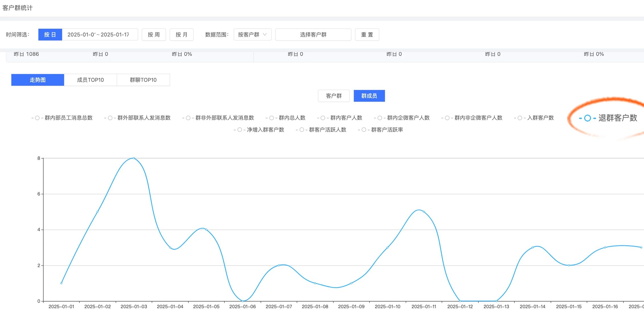Image resolution: width=644 pixels, height=315 pixels.
Task: Switch to the 成员TOP10 tab
Action: point(90,80)
